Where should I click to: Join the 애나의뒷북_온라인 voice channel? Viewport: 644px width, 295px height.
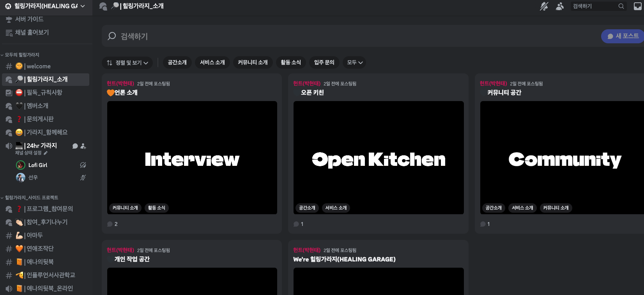[46, 289]
